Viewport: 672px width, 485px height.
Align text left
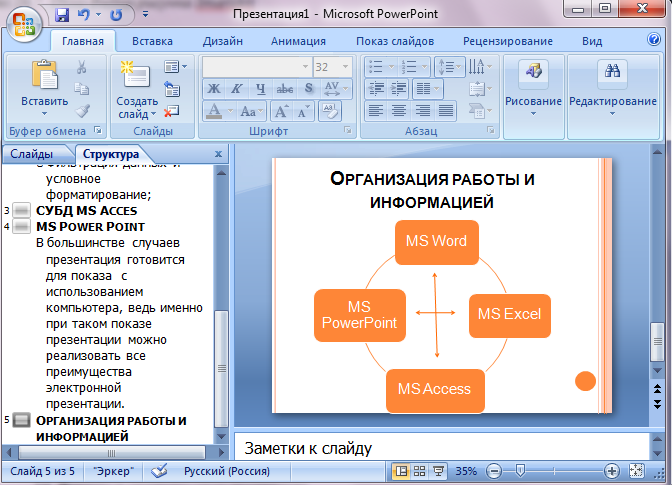tap(376, 111)
